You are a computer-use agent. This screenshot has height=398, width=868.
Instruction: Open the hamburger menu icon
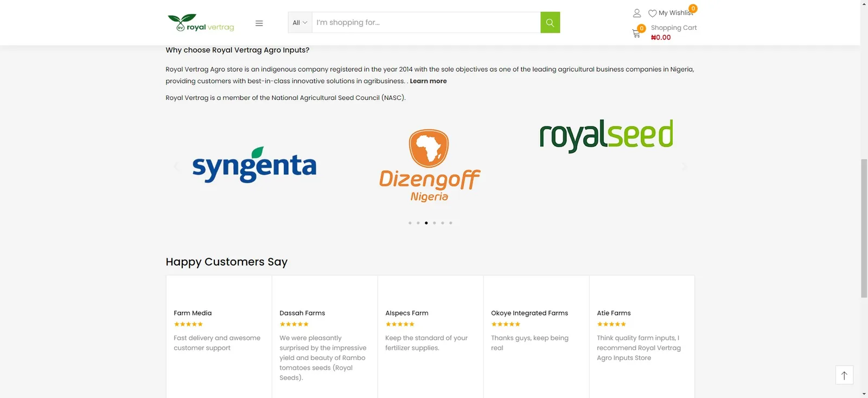coord(259,23)
